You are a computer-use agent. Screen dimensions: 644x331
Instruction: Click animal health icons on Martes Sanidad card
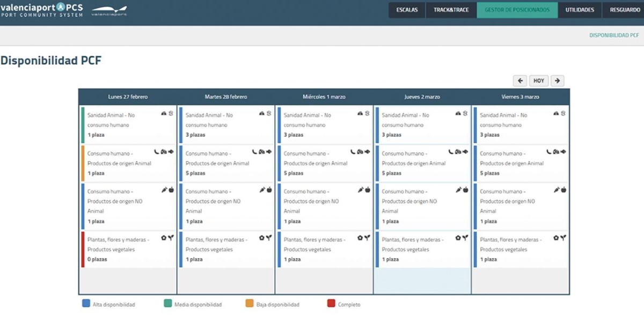coord(266,114)
